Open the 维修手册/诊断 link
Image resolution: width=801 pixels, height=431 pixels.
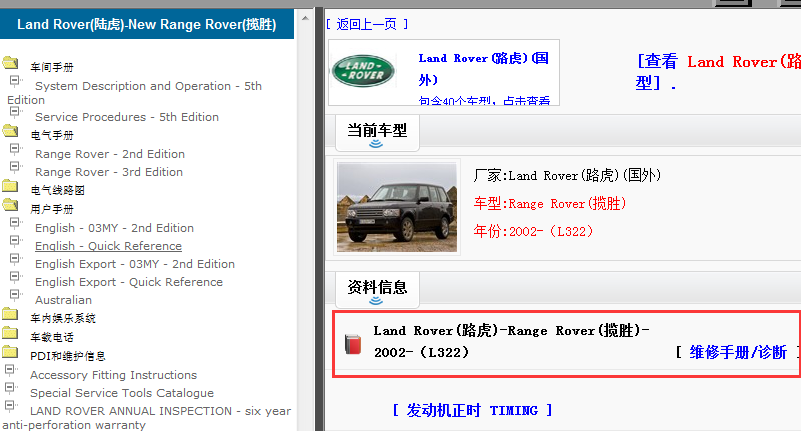tap(738, 352)
